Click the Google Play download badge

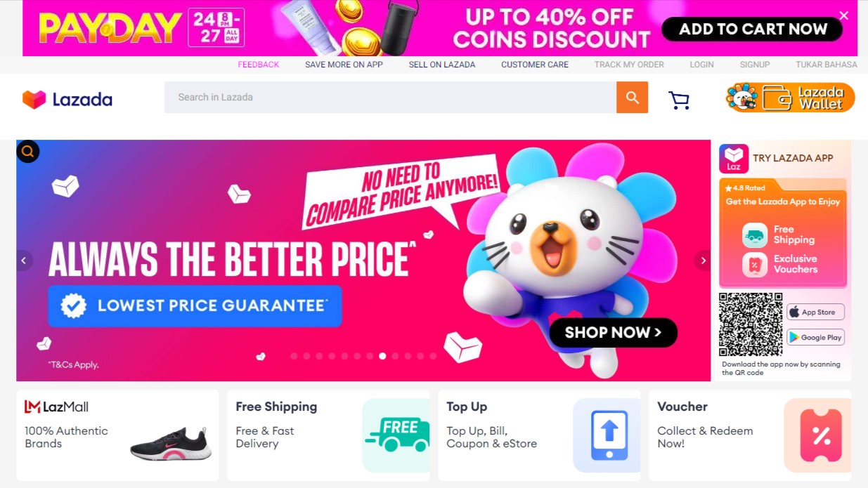(815, 337)
